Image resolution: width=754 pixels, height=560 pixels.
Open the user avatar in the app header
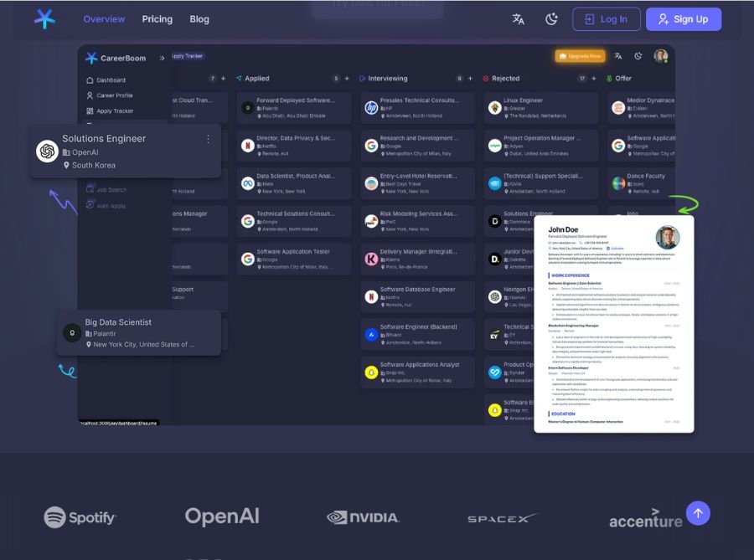click(x=660, y=56)
